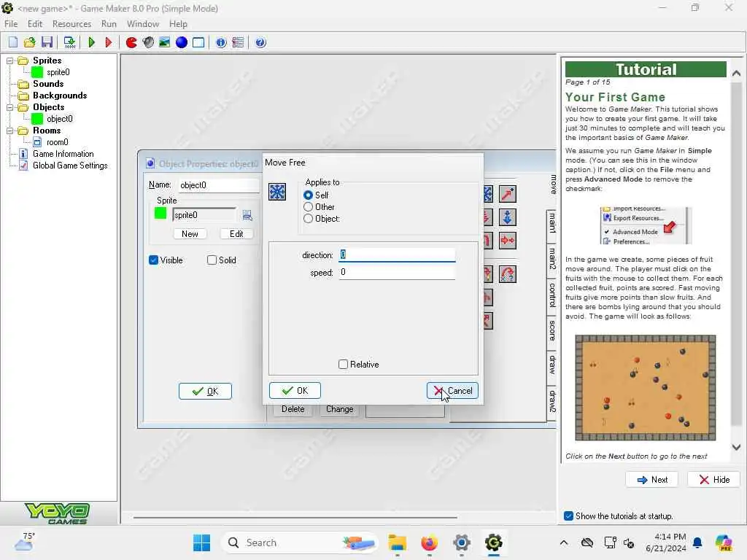Create a background from the toolbar

pos(165,42)
